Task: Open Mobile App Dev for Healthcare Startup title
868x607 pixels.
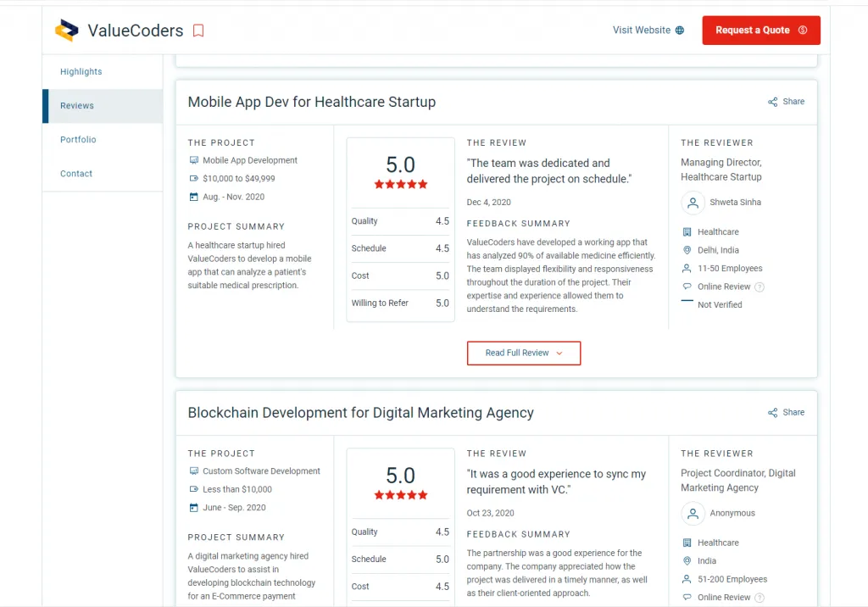Action: click(312, 102)
